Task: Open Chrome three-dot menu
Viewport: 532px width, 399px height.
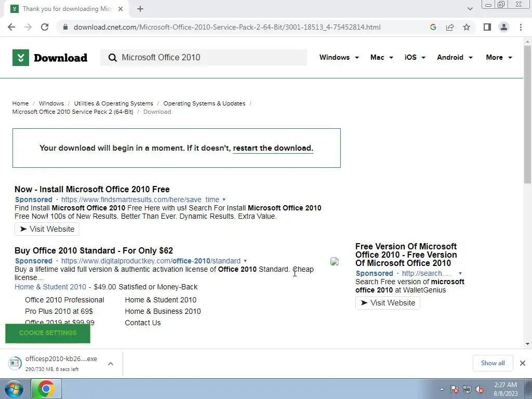Action: tap(521, 27)
